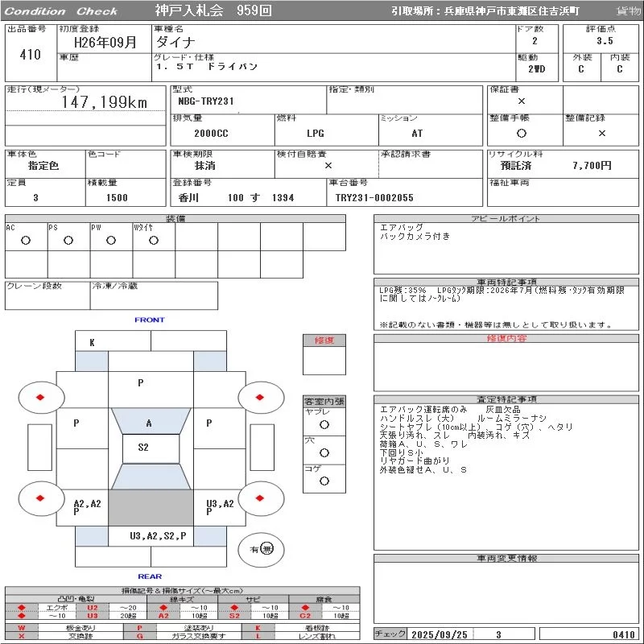Click the circle mark under 整備手帳

[522, 133]
